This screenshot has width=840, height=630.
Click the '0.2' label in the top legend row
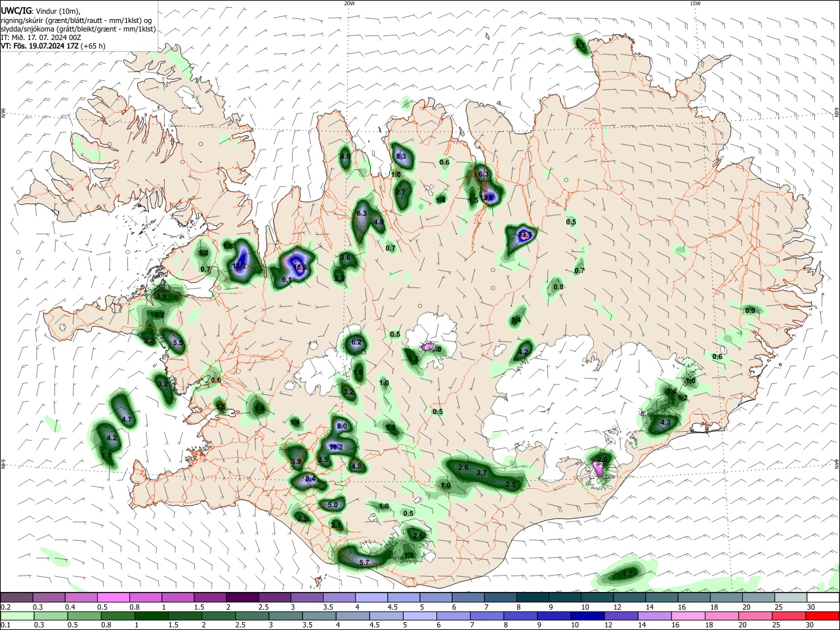[x=6, y=606]
